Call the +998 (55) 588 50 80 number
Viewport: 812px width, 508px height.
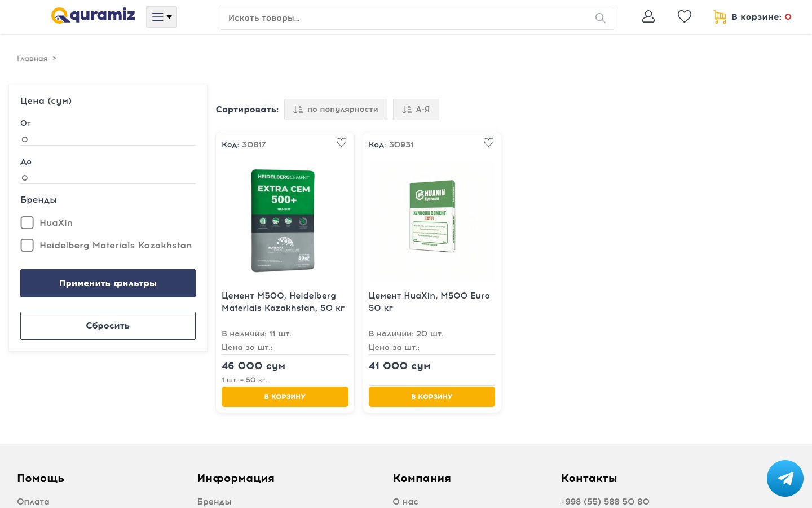pos(605,502)
